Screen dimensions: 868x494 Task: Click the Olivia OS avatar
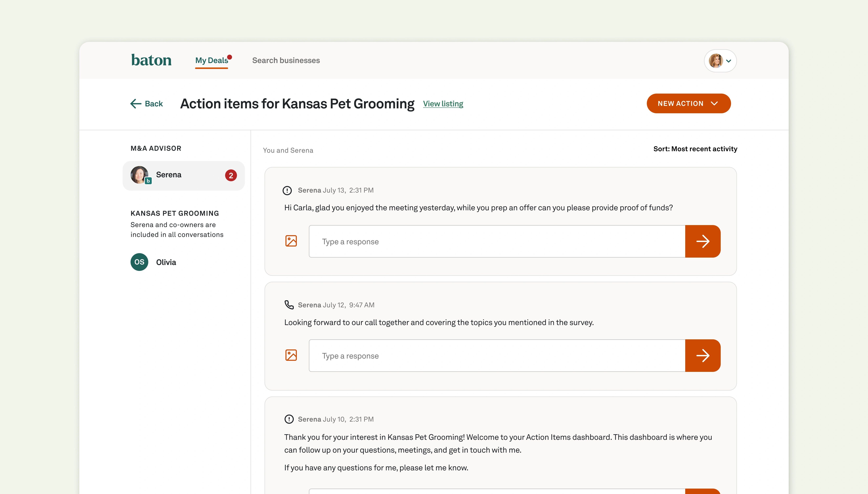pyautogui.click(x=139, y=262)
